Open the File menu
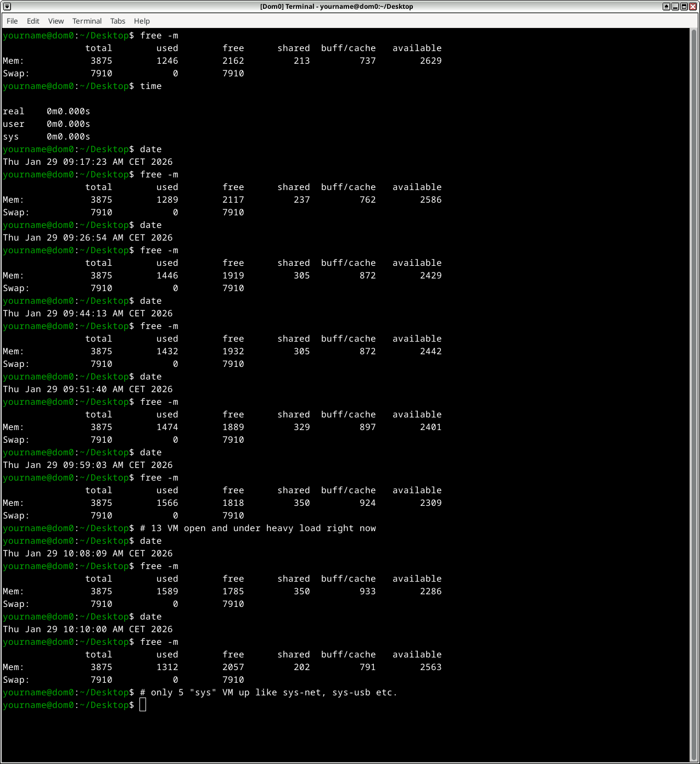Screen dimensions: 700x764 point(12,21)
